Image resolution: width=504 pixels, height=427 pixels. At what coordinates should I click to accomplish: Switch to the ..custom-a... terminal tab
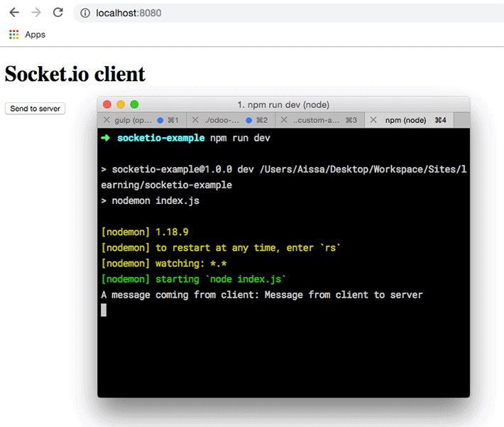[320, 120]
